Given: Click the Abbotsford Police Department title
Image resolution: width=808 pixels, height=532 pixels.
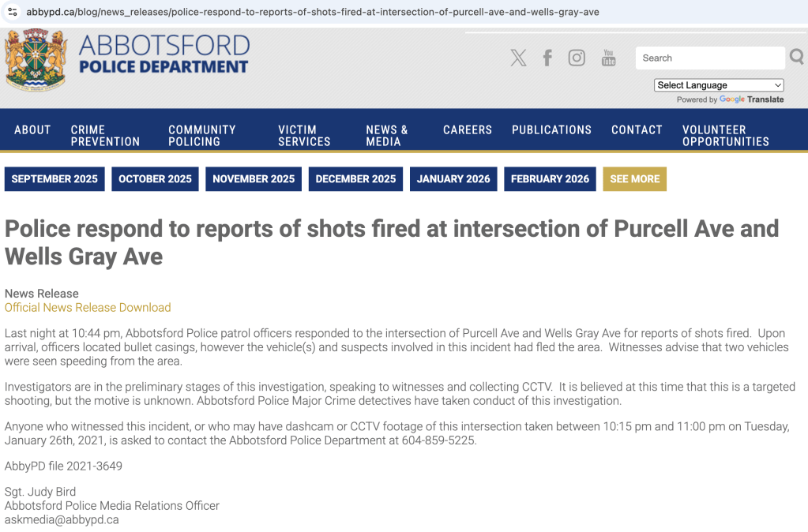Looking at the screenshot, I should [164, 54].
